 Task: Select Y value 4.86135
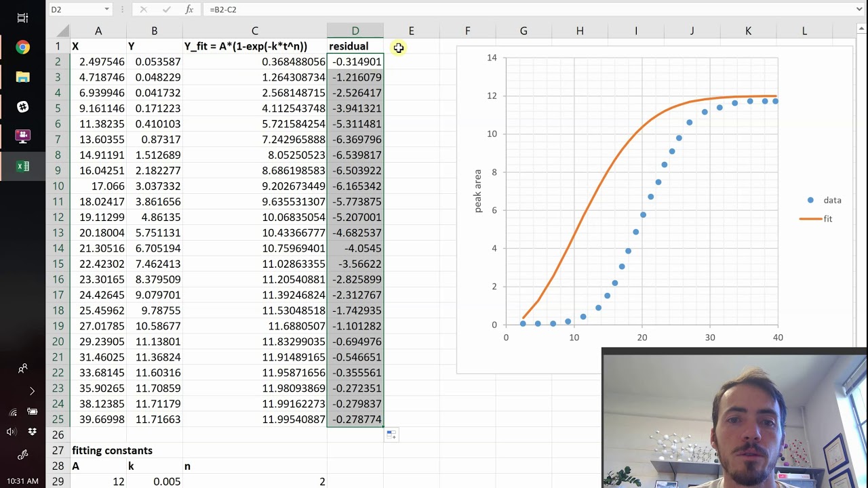(154, 218)
